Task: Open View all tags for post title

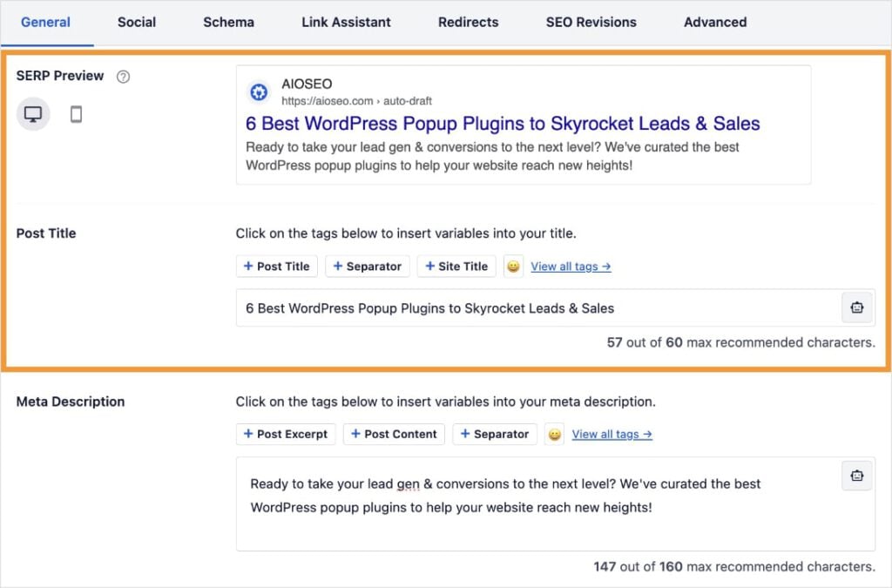Action: pyautogui.click(x=571, y=267)
